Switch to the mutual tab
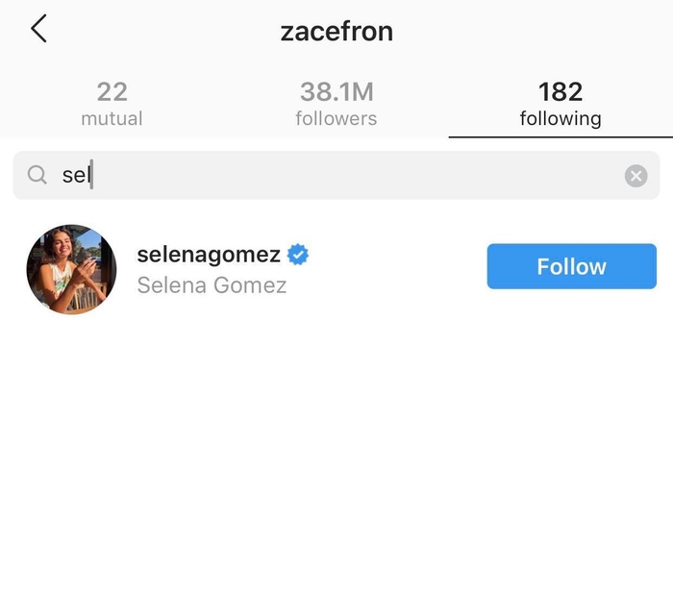This screenshot has height=616, width=673. click(112, 104)
